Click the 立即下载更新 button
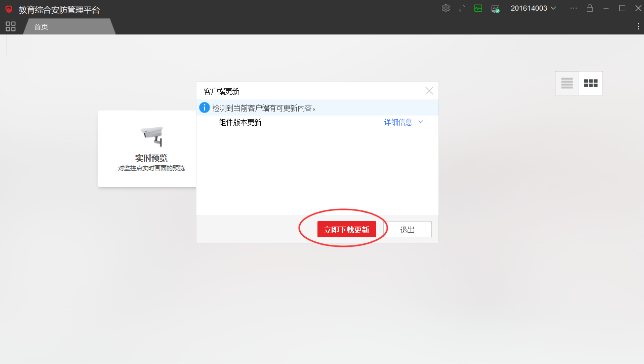Image resolution: width=644 pixels, height=364 pixels. tap(347, 230)
